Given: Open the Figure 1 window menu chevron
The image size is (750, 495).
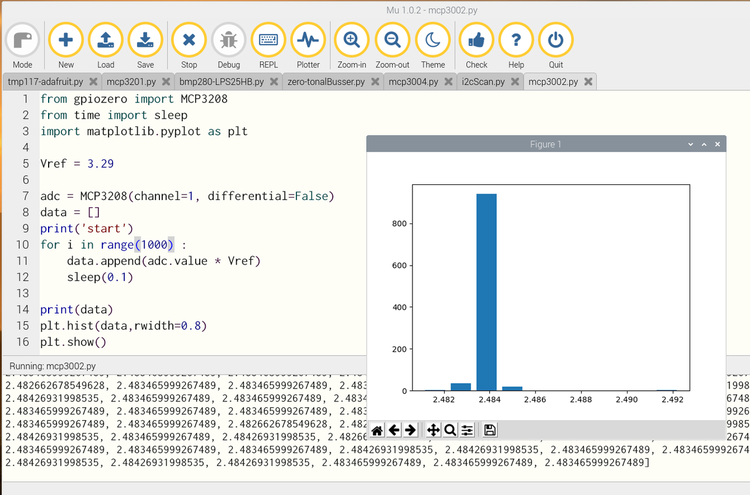Looking at the screenshot, I should (690, 145).
